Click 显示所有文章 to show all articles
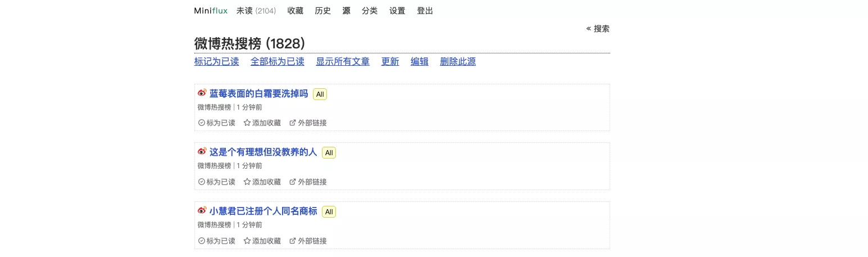The image size is (868, 257). (343, 62)
